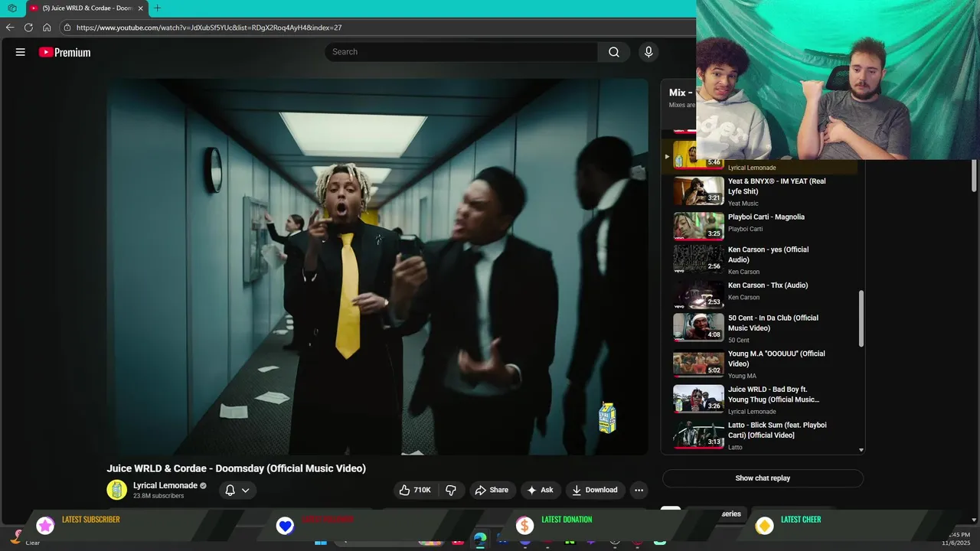Click the Latest Donation dollar icon

(x=524, y=525)
